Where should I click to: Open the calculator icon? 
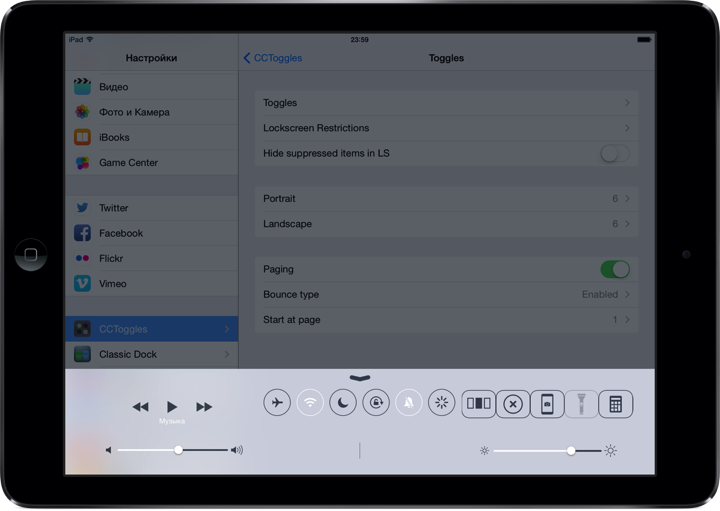[x=616, y=404]
